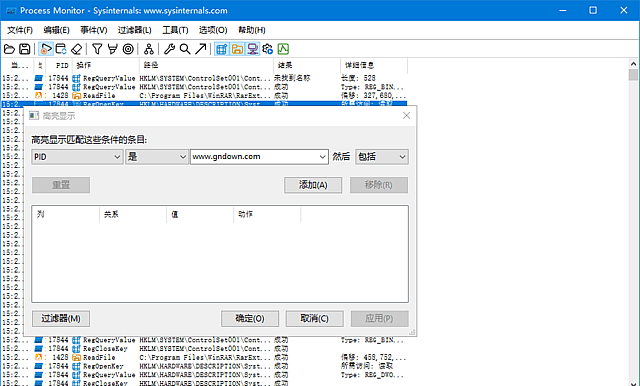Select the RegQueryValue row with Type: REG_DWO
The width and height of the screenshot is (640, 386).
(204, 375)
